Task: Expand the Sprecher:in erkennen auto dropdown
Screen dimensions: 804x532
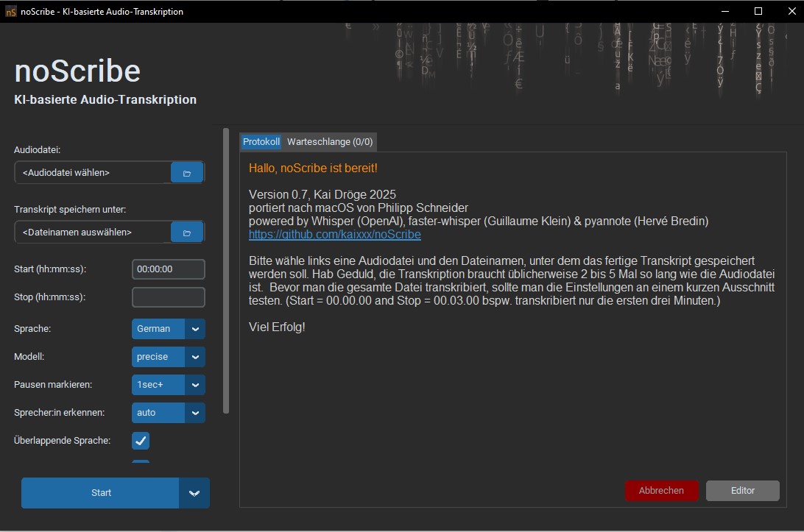Action: coord(195,413)
